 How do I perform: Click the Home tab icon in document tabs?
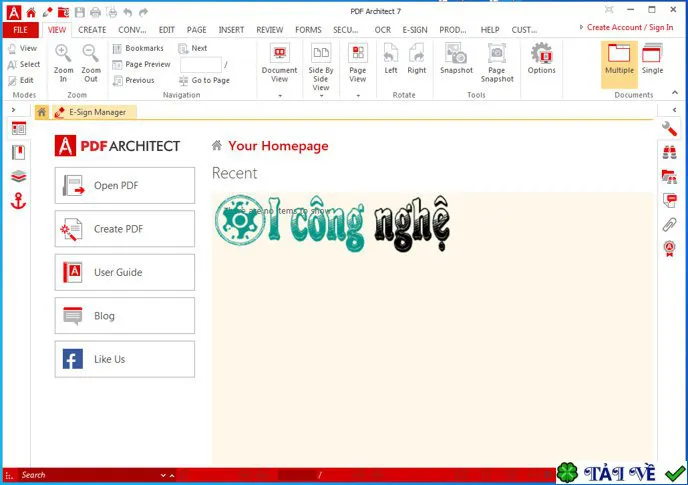coord(42,112)
